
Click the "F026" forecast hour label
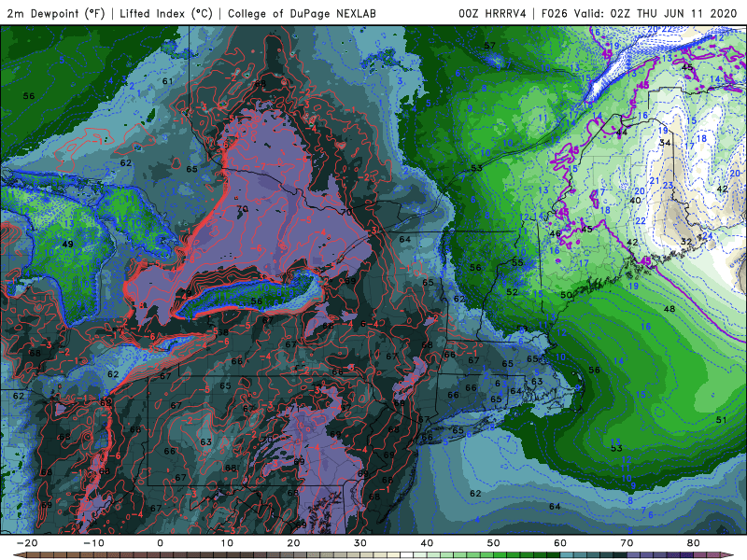point(556,13)
